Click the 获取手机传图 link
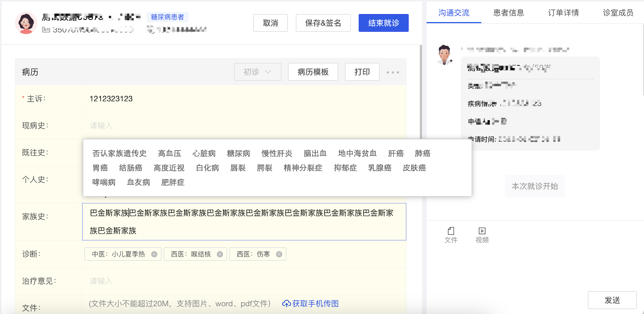644x314 pixels. (315, 304)
